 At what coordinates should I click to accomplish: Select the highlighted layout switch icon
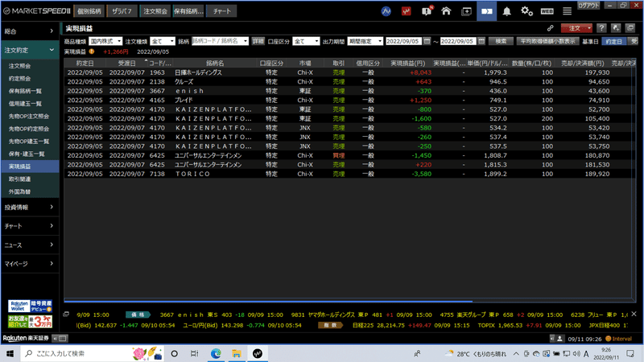pos(487,11)
